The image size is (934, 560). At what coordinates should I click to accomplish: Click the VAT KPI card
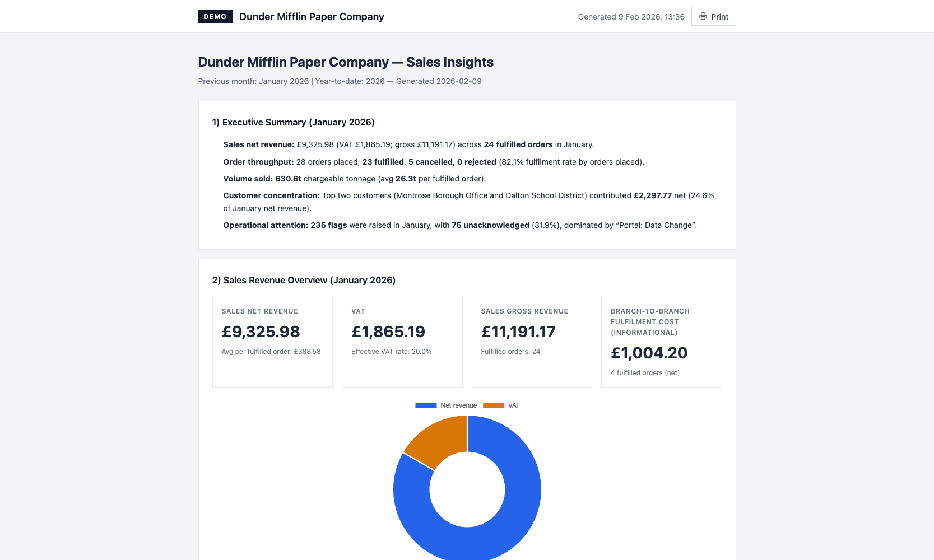402,341
